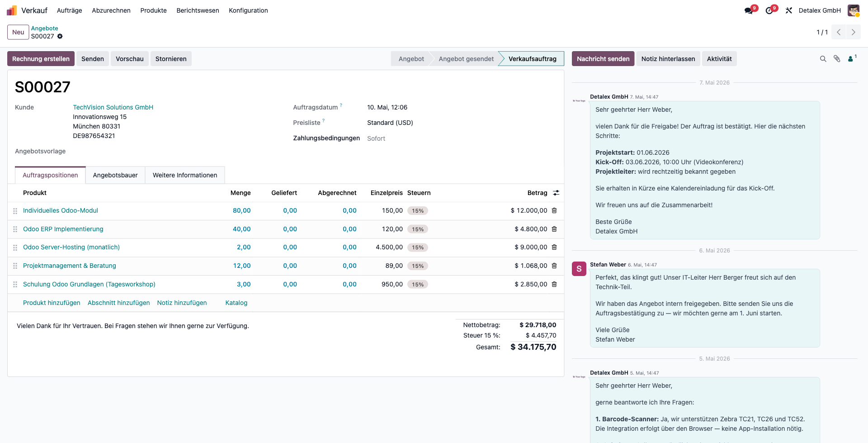868x443 pixels.
Task: Switch to the Angebotsbauer tab
Action: tap(115, 175)
